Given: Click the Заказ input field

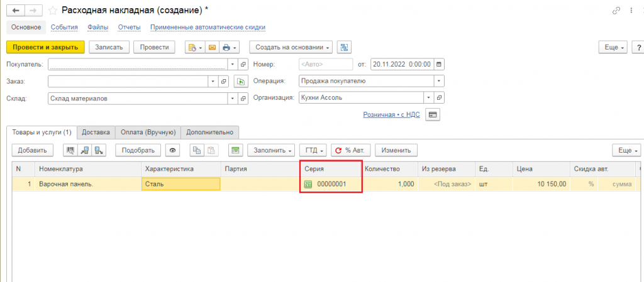Looking at the screenshot, I should [128, 82].
